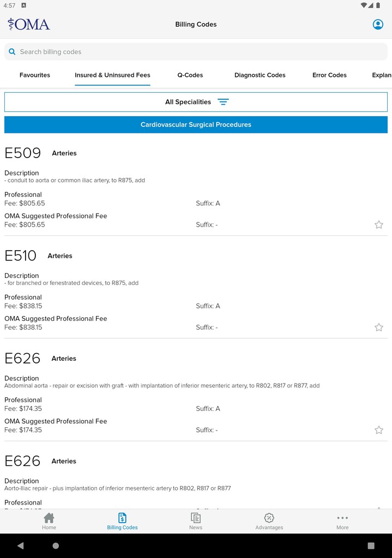The image size is (392, 558).
Task: Open the user profile icon
Action: pyautogui.click(x=378, y=25)
